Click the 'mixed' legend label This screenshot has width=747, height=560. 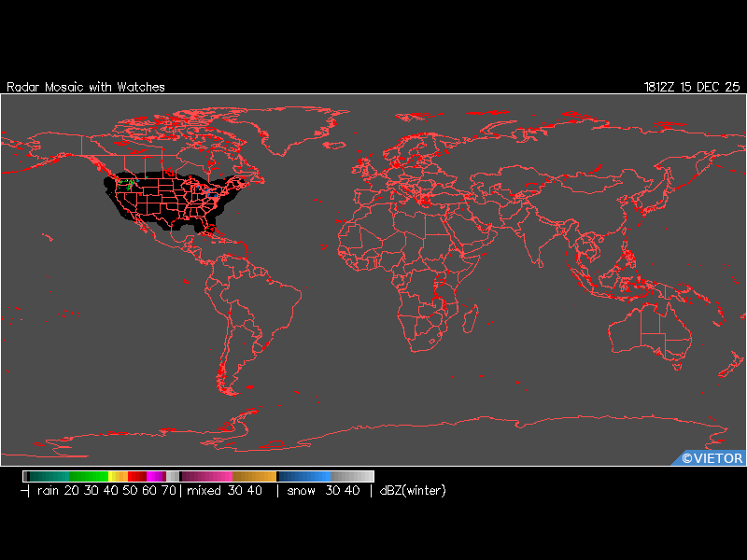coord(204,491)
